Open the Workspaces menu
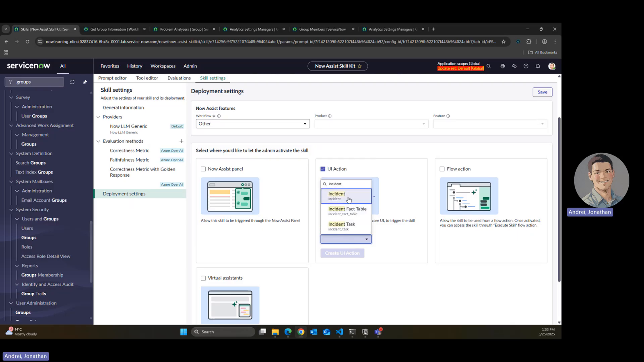644x362 pixels. tap(163, 66)
